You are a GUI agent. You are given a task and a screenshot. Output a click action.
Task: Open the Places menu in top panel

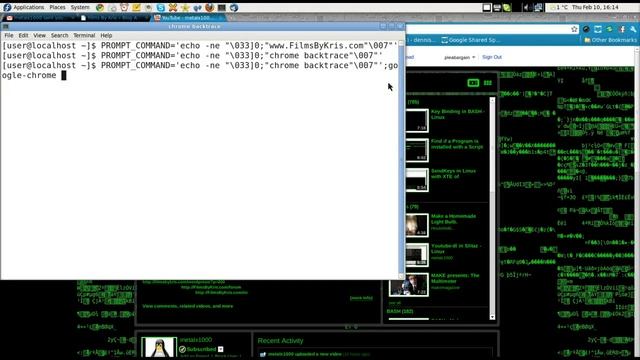coord(57,7)
